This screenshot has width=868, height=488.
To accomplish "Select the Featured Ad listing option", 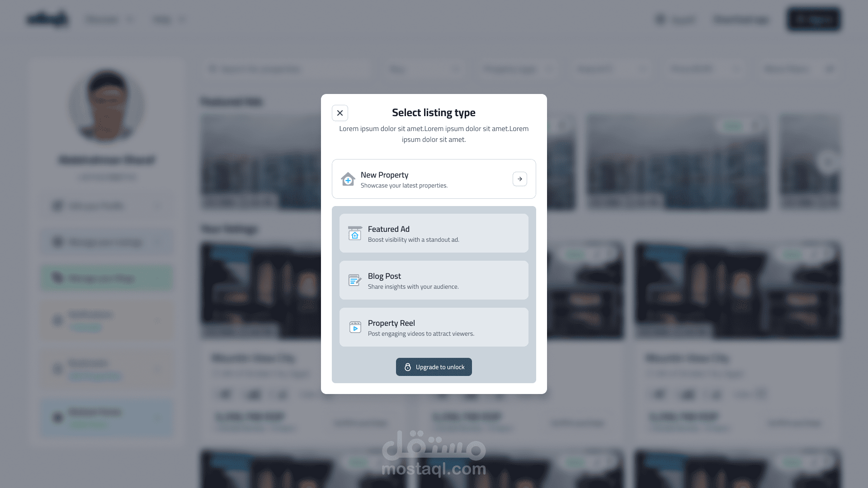I will point(434,233).
